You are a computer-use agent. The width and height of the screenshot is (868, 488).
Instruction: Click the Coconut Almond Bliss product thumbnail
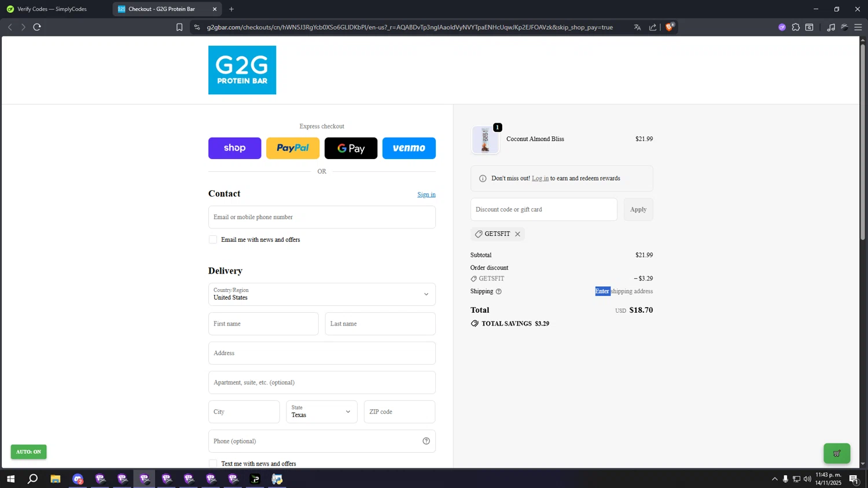486,139
